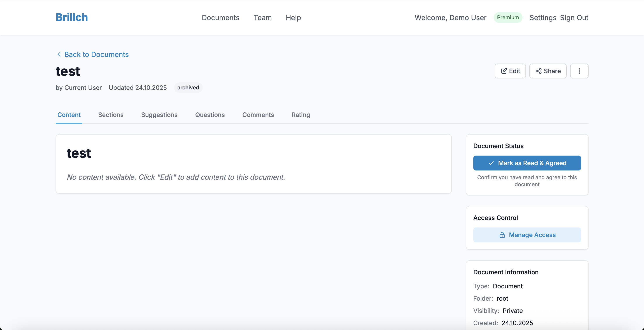
Task: Go to the Comments tab
Action: point(258,115)
